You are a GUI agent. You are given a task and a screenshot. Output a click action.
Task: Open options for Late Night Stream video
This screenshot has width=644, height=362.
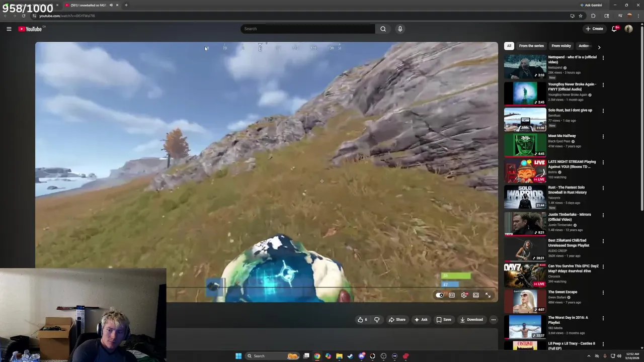pos(603,162)
